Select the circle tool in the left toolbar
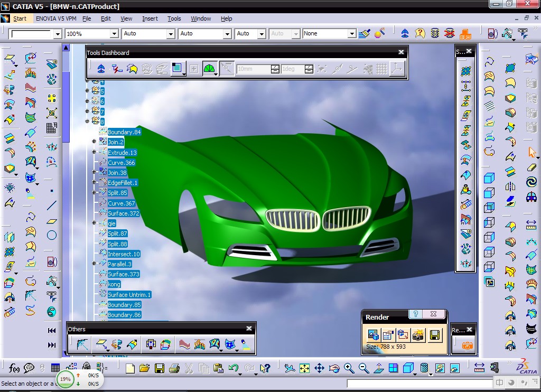 [x=51, y=235]
